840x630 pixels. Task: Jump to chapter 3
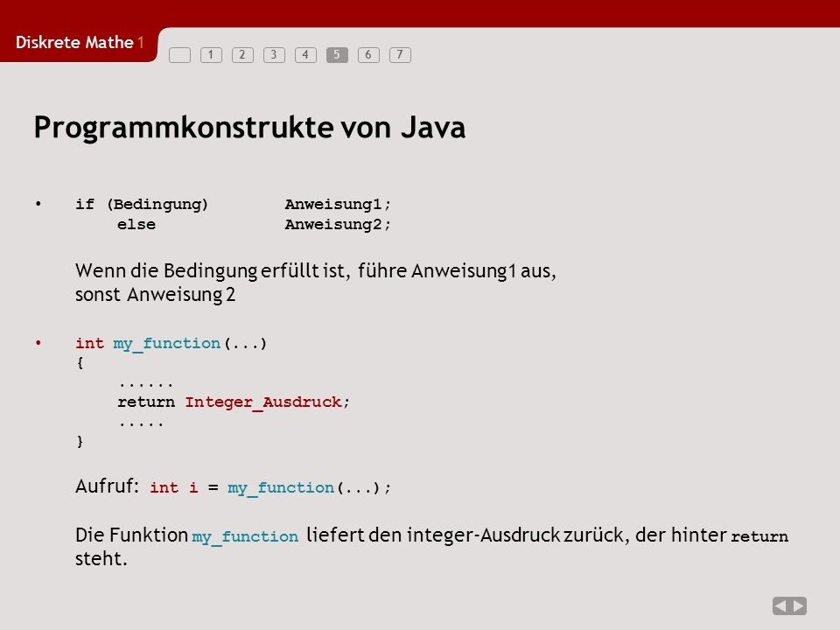click(x=274, y=55)
